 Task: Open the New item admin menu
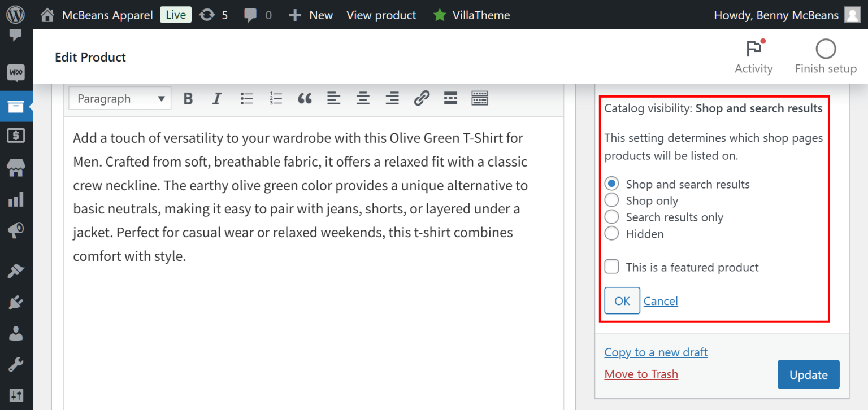(310, 15)
